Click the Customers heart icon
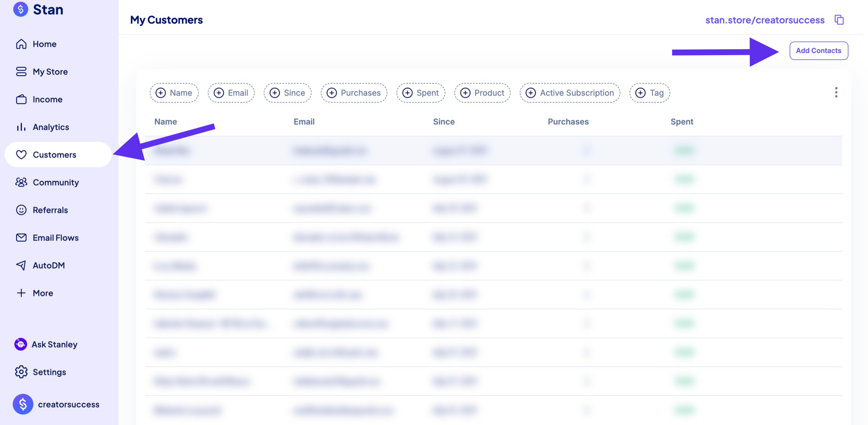Screen dimensions: 868x425 (x=21, y=154)
